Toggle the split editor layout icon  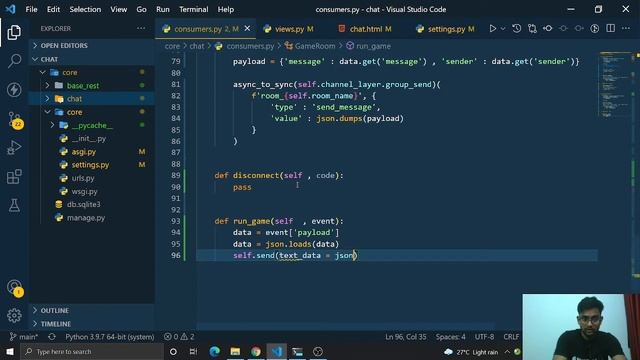coord(611,29)
